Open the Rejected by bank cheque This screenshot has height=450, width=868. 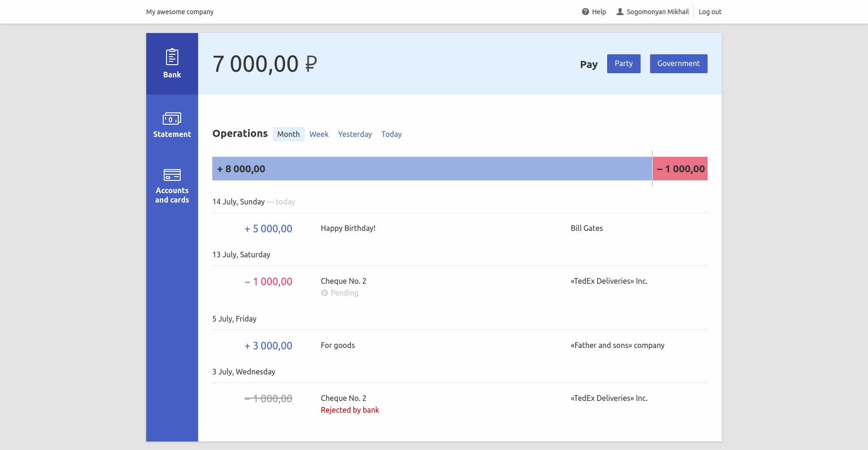click(350, 410)
